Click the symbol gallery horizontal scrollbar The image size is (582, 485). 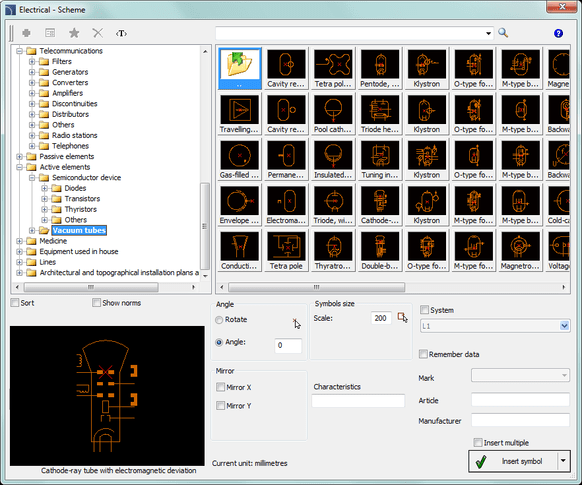(393, 287)
